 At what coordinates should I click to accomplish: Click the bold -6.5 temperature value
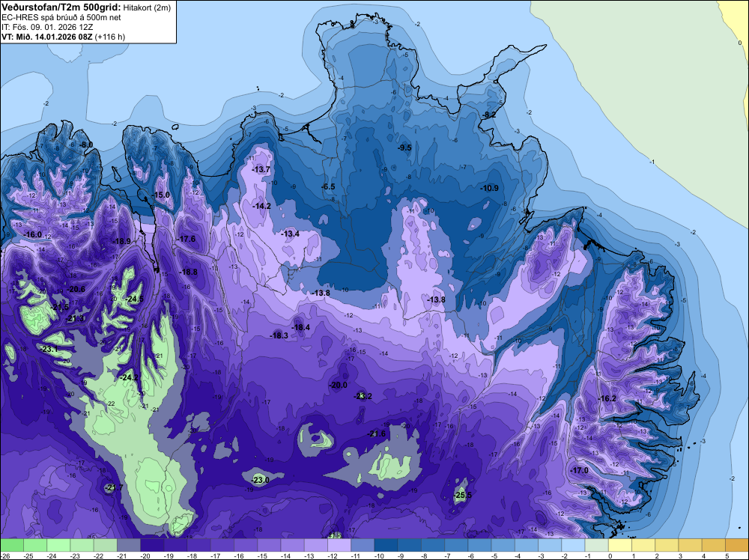pos(328,186)
